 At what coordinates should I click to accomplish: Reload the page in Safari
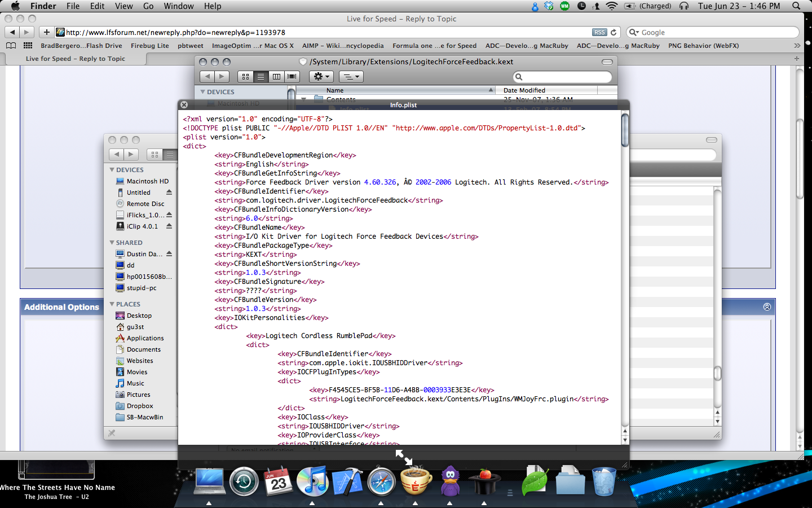[614, 32]
